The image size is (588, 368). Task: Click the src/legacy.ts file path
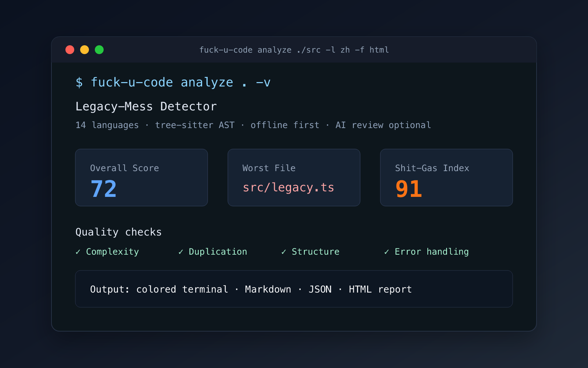(x=288, y=188)
